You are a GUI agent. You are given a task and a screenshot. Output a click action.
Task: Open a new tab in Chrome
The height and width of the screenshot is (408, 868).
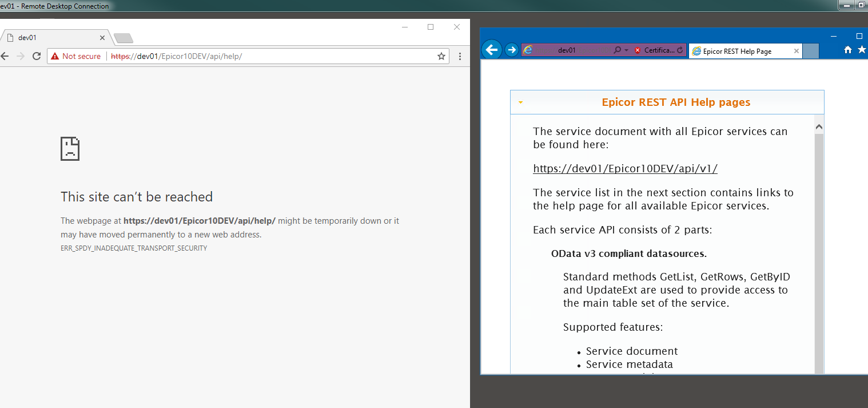pyautogui.click(x=124, y=38)
